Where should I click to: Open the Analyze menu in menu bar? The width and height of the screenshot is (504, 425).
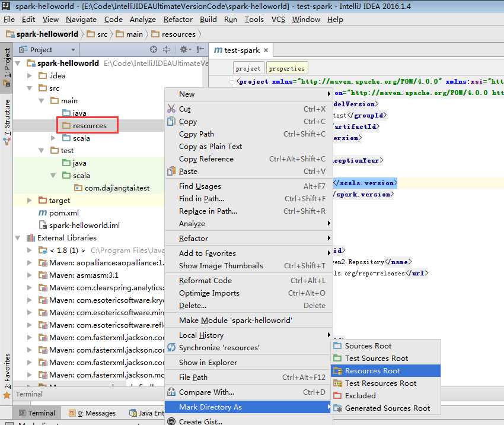coord(143,20)
